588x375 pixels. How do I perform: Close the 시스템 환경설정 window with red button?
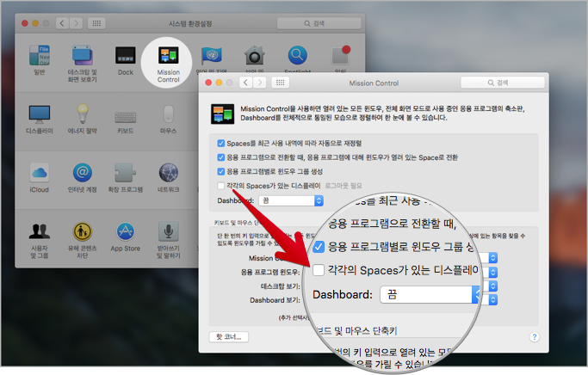click(25, 23)
